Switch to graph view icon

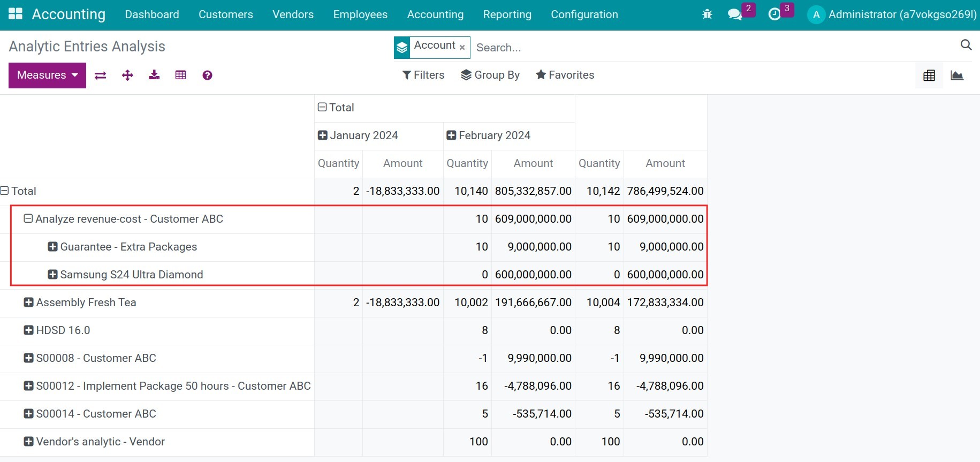coord(957,75)
